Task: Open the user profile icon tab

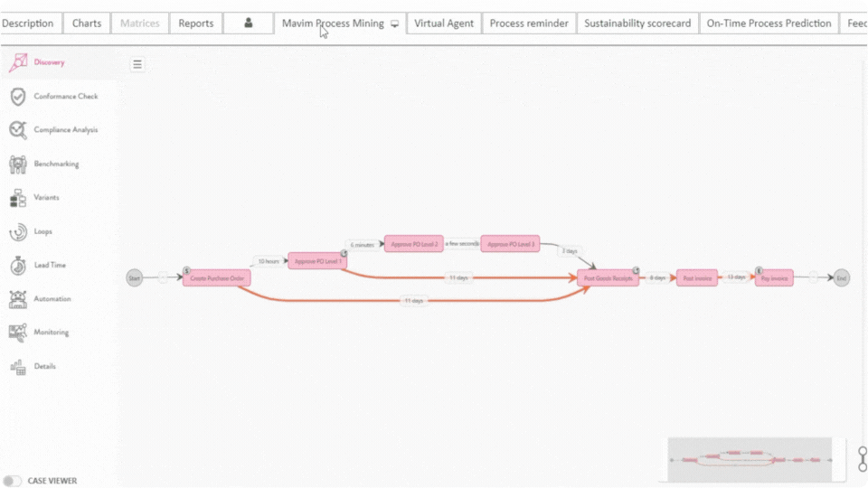Action: (249, 23)
